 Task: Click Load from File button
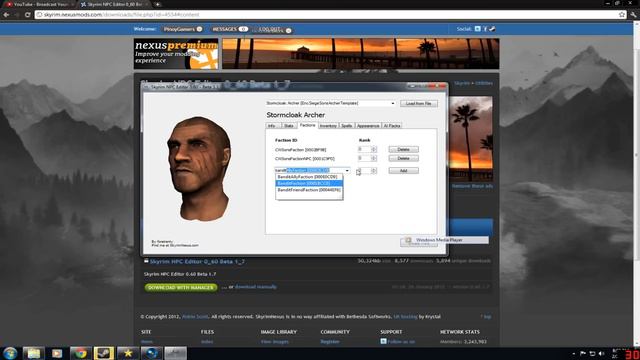pyautogui.click(x=419, y=103)
